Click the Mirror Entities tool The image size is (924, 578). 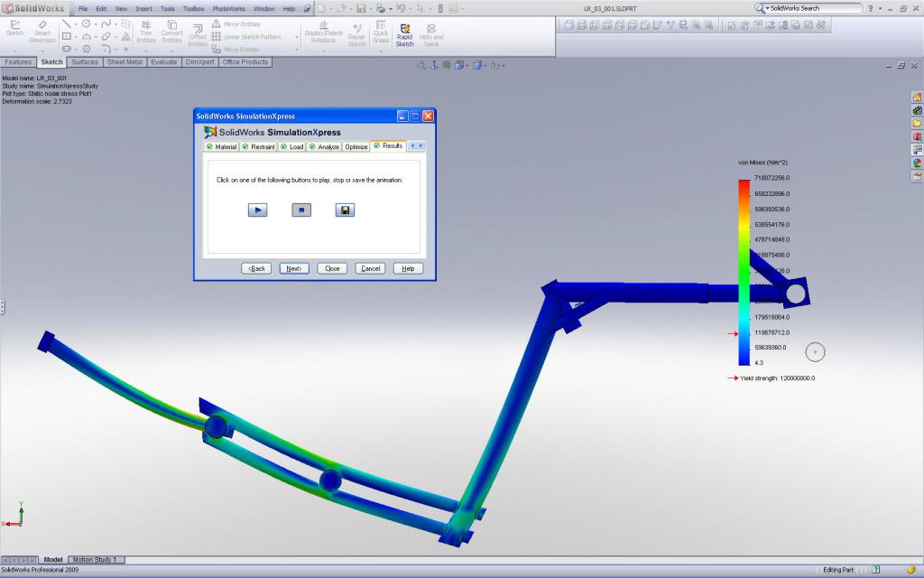coord(236,24)
